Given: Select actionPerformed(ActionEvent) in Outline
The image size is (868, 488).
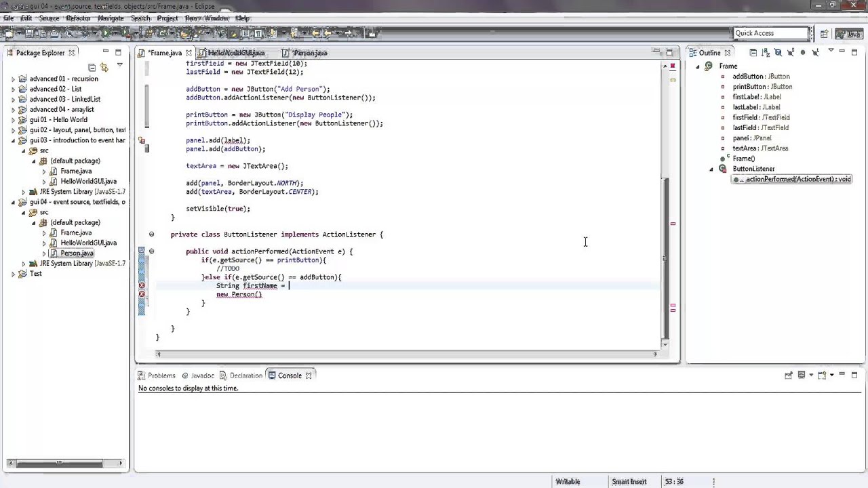Looking at the screenshot, I should pos(792,179).
